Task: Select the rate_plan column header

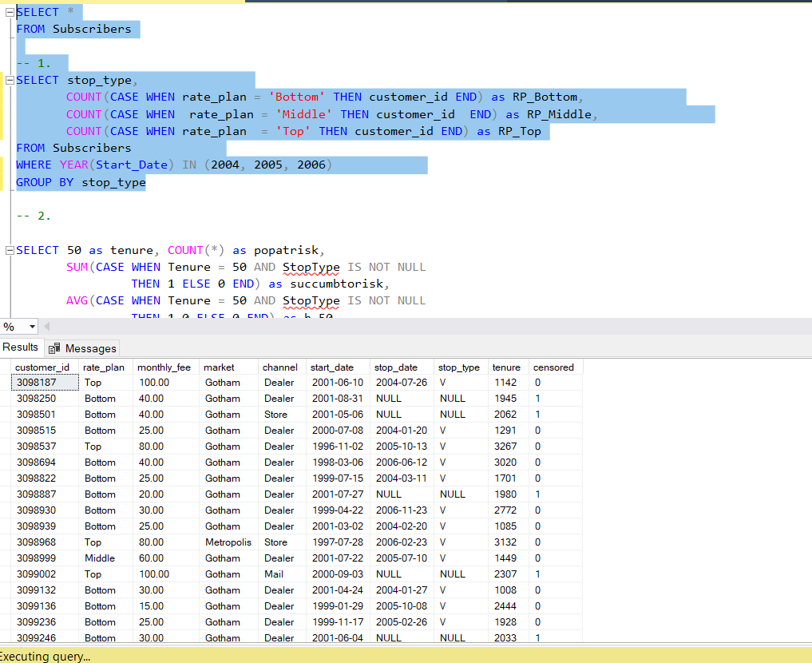Action: (x=104, y=367)
